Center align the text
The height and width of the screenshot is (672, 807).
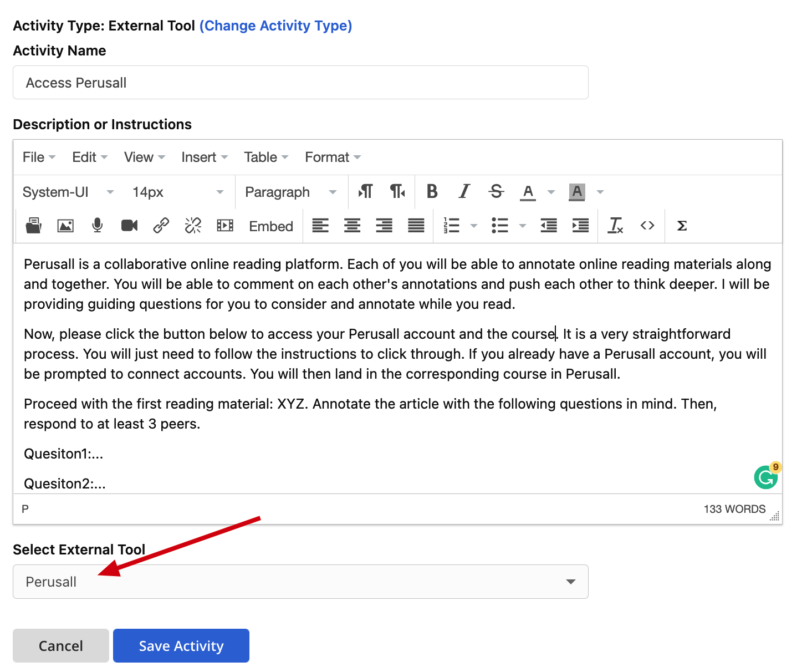[353, 226]
